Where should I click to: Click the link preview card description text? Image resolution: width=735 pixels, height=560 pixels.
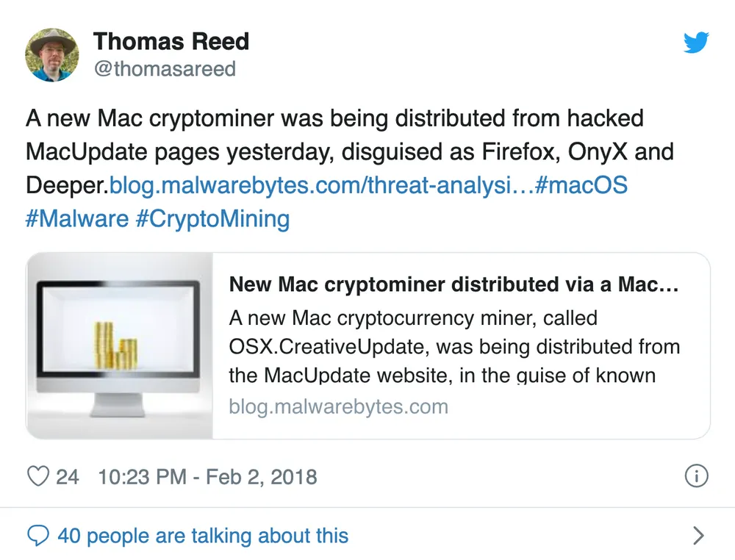(x=454, y=346)
